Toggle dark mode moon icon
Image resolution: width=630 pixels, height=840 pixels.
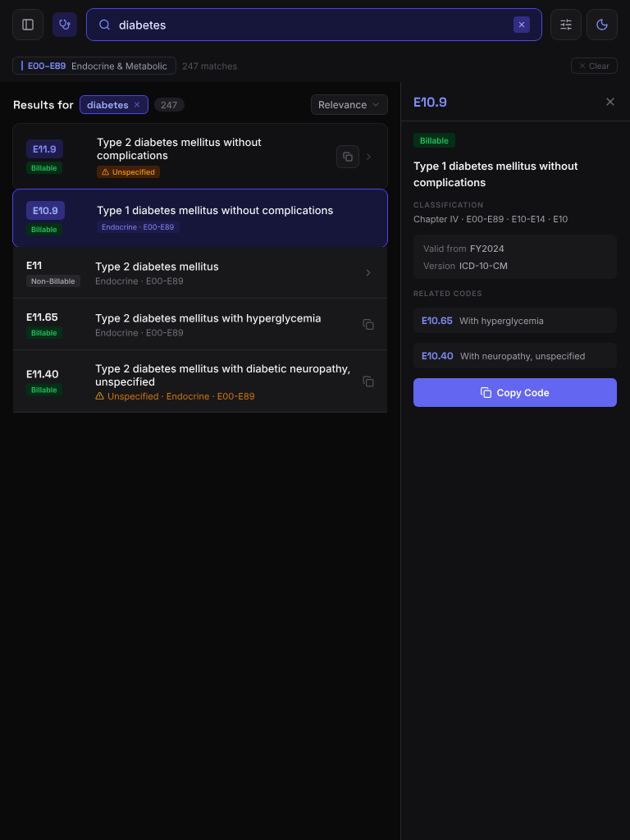pyautogui.click(x=602, y=25)
